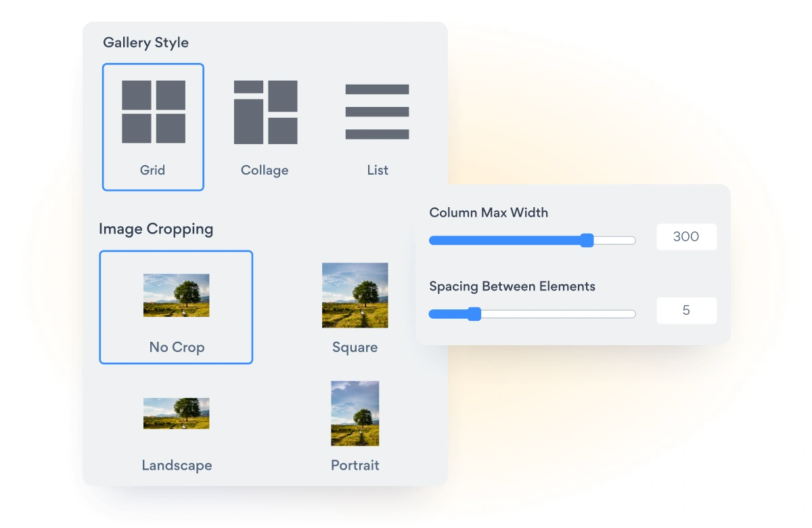Click the "Portrait" caption text
The width and height of the screenshot is (812, 528).
[x=355, y=465]
